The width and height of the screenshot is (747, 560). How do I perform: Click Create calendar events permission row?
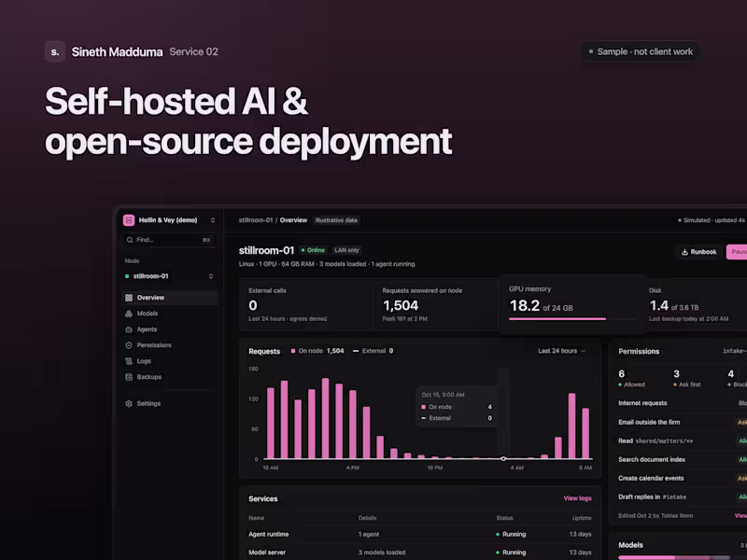point(683,478)
